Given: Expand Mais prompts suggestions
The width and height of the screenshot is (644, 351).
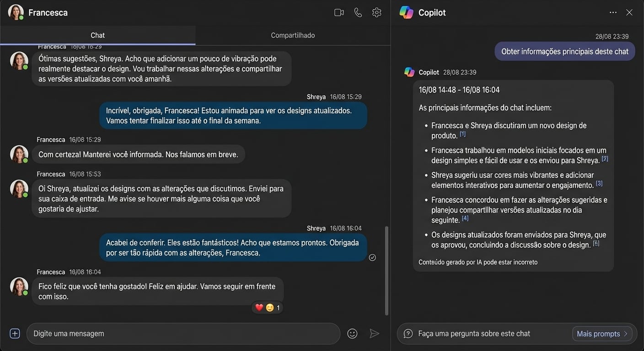Looking at the screenshot, I should pos(602,334).
